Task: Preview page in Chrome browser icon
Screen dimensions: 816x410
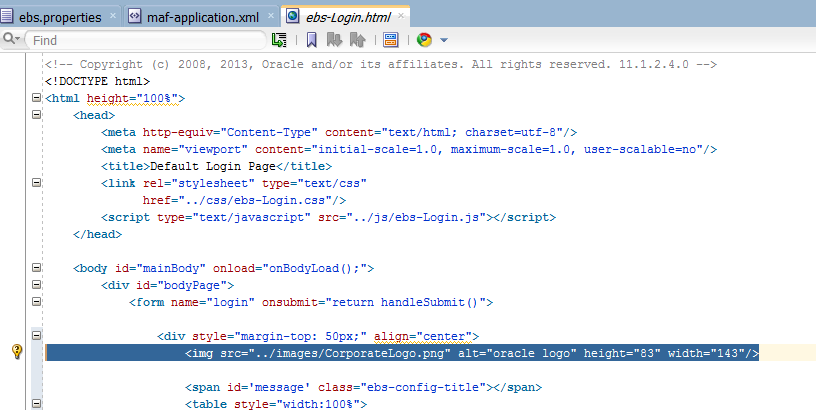Action: click(x=424, y=40)
